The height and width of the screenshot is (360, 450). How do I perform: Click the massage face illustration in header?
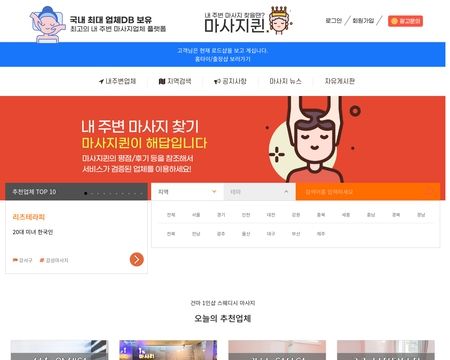(x=47, y=25)
